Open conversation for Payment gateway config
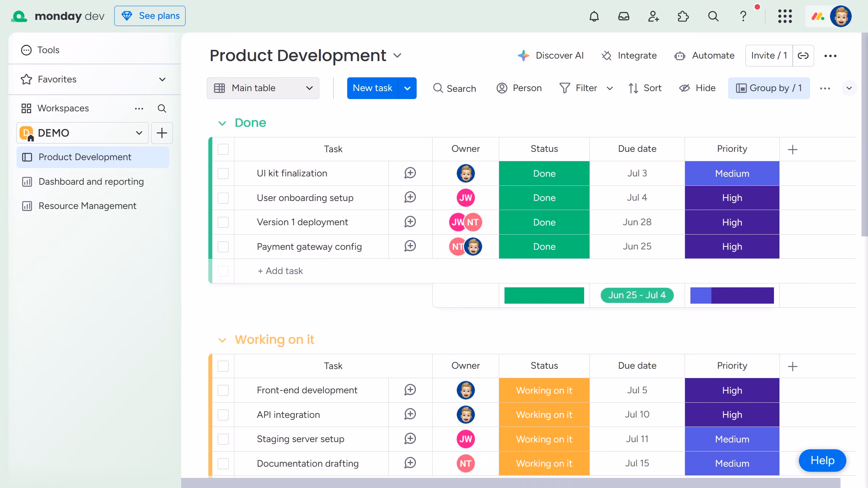868x488 pixels. pyautogui.click(x=410, y=246)
